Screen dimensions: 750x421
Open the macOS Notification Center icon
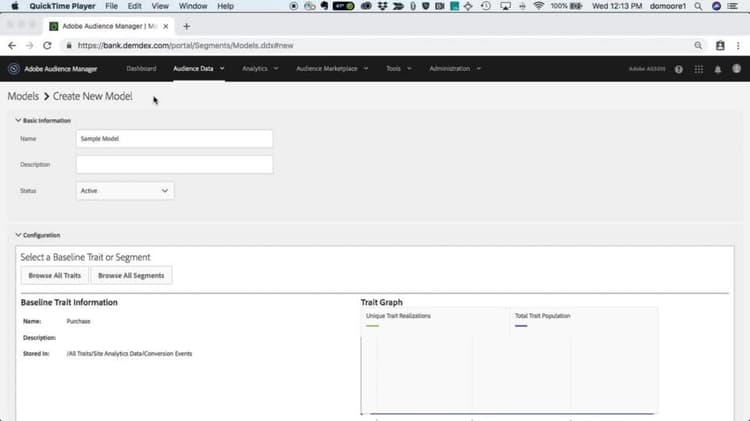click(x=732, y=6)
